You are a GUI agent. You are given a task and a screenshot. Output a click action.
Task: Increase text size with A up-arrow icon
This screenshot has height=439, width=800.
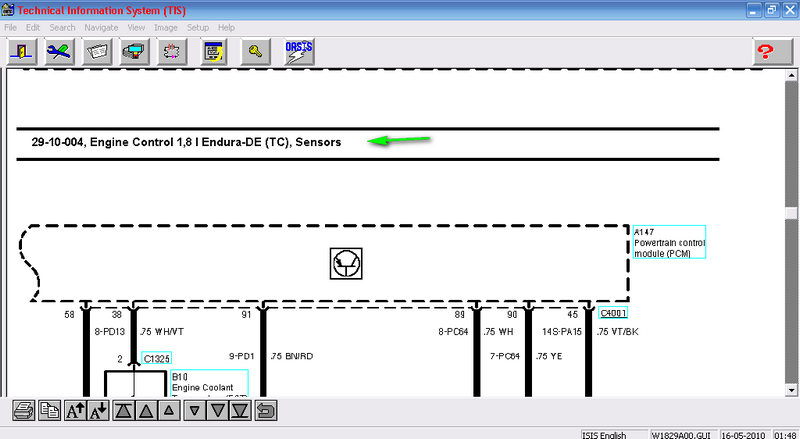[74, 410]
